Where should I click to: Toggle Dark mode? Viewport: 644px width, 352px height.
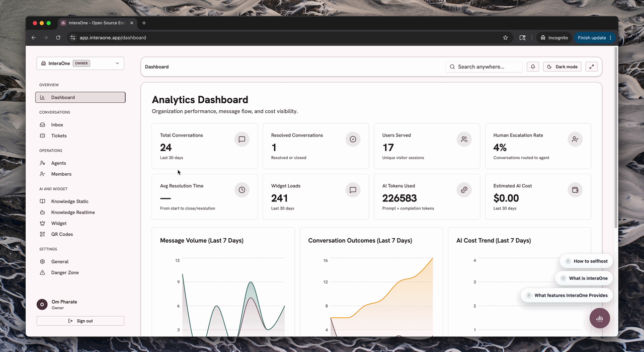pos(562,66)
